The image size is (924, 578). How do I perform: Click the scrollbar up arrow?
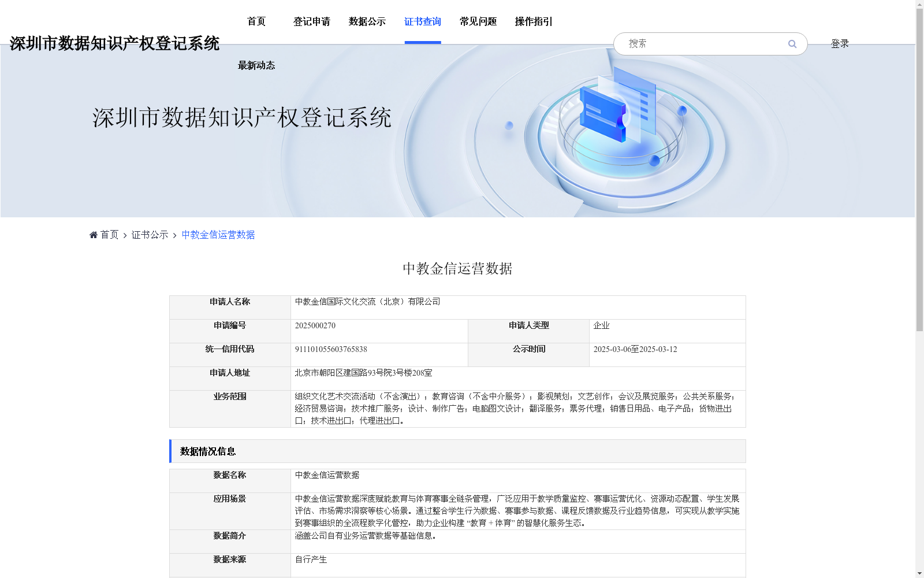[x=919, y=4]
